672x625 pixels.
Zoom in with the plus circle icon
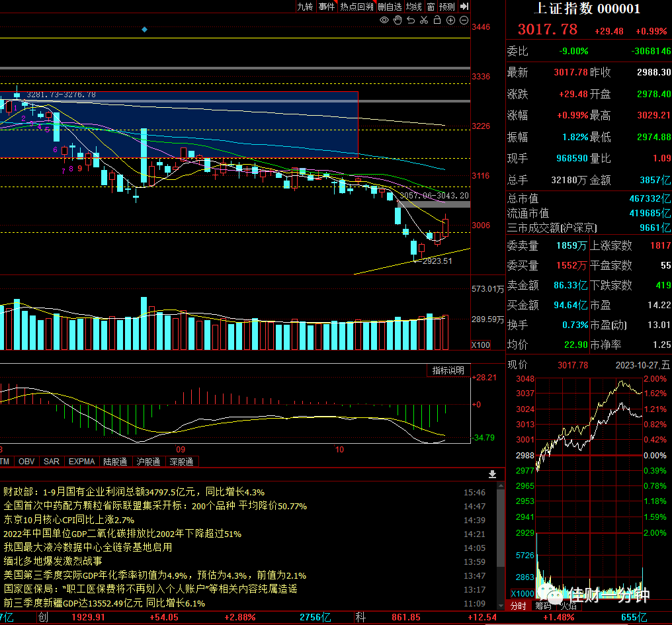[450, 20]
